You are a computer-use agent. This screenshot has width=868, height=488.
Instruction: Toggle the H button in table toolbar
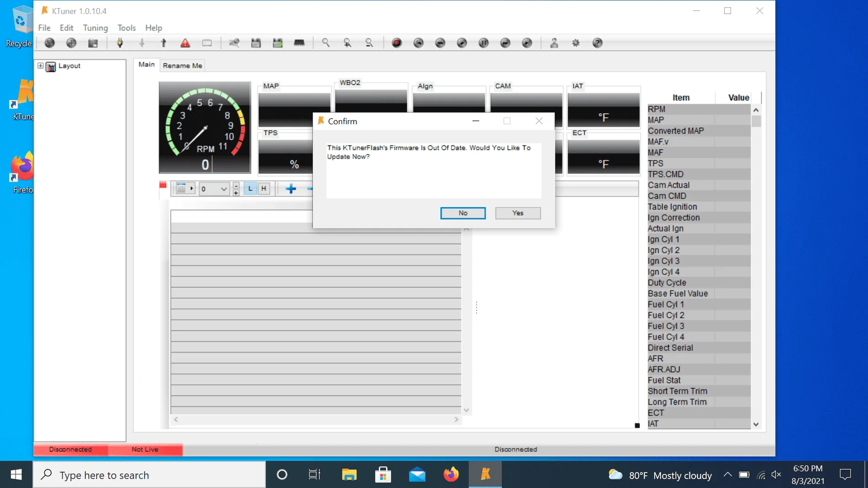[x=264, y=189]
